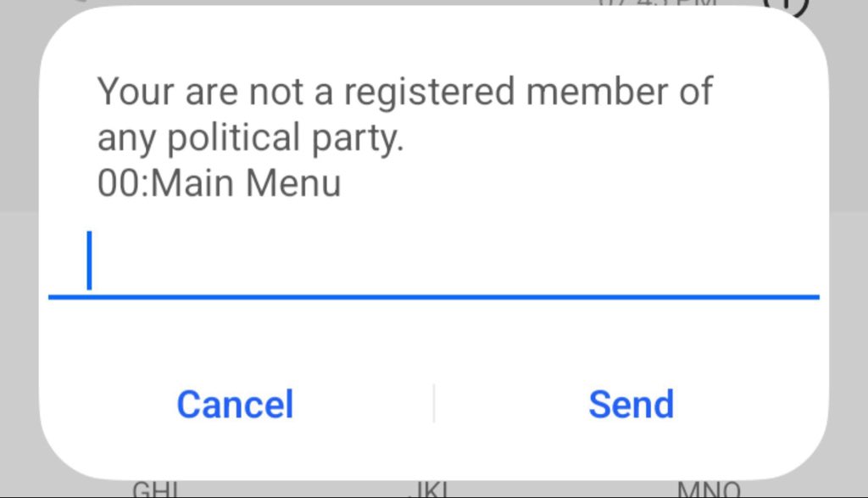Tap the dimmed MNO dialpad key
This screenshot has height=498, width=868.
pos(709,489)
